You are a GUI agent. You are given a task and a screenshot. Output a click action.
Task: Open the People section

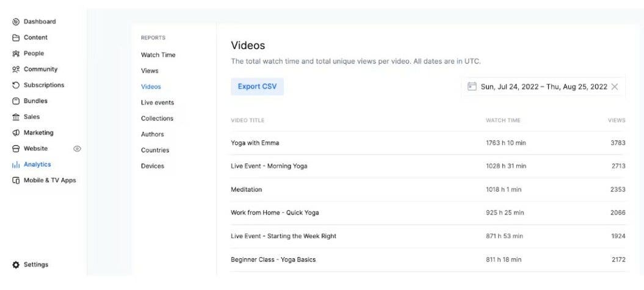point(34,53)
